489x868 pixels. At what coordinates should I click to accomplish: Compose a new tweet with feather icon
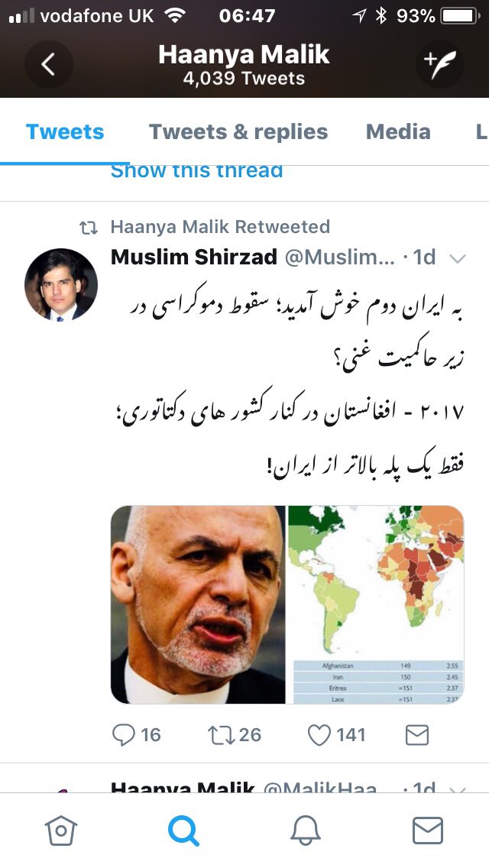tap(439, 64)
